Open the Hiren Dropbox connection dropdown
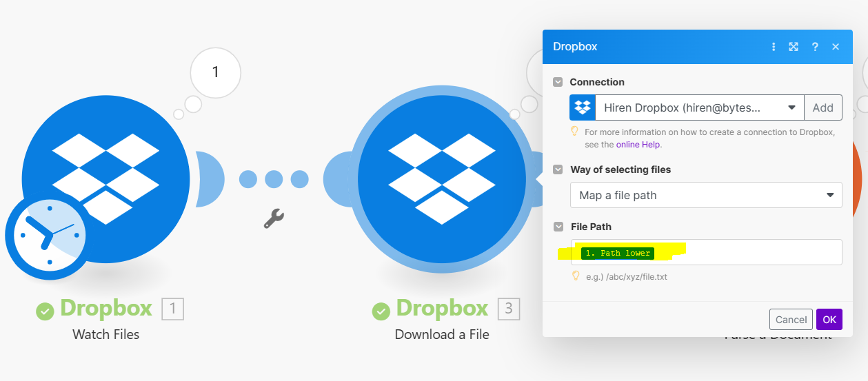The width and height of the screenshot is (868, 381). (x=700, y=107)
